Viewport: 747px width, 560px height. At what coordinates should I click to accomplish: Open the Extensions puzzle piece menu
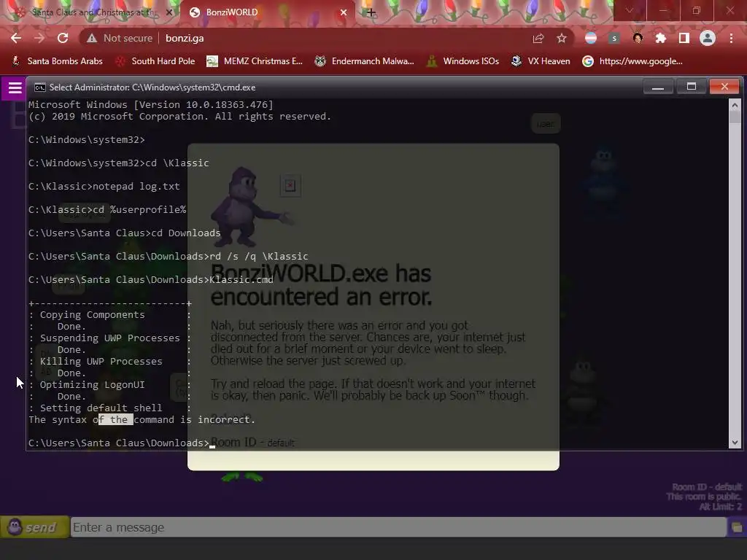coord(661,38)
